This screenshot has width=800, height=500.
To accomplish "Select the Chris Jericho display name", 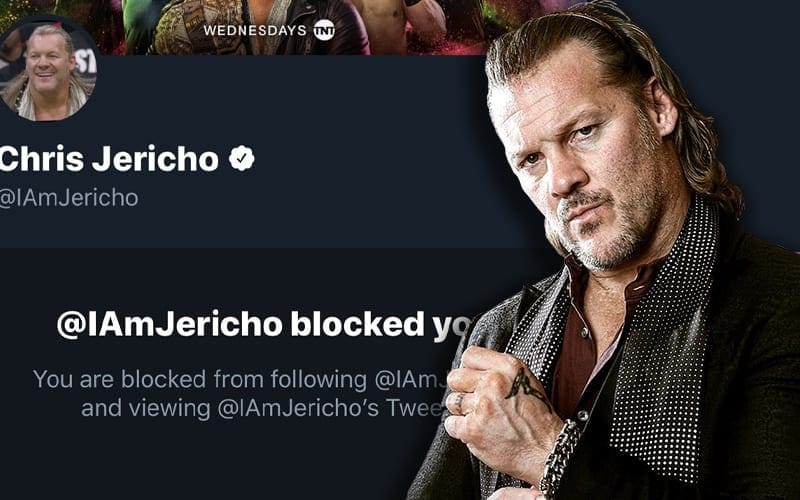I will coord(110,158).
